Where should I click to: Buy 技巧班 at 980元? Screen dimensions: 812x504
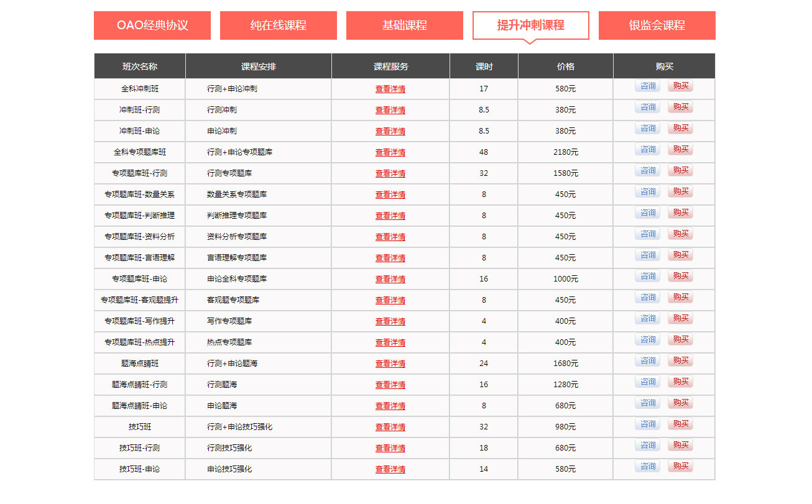[681, 424]
